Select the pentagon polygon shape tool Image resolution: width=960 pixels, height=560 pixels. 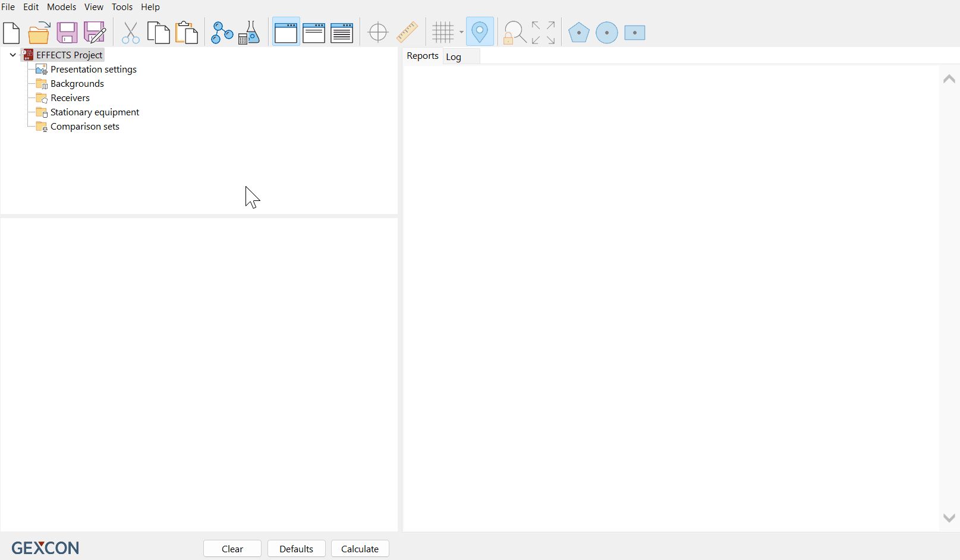(x=578, y=33)
